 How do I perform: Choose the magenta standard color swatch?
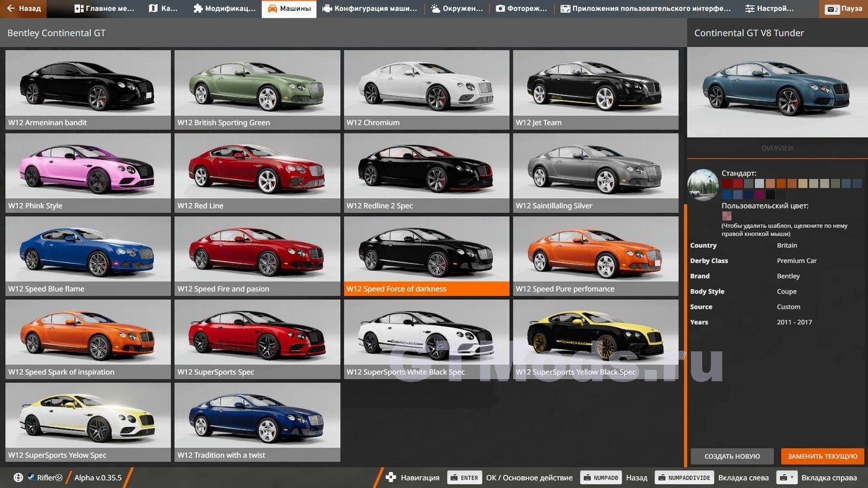point(759,194)
